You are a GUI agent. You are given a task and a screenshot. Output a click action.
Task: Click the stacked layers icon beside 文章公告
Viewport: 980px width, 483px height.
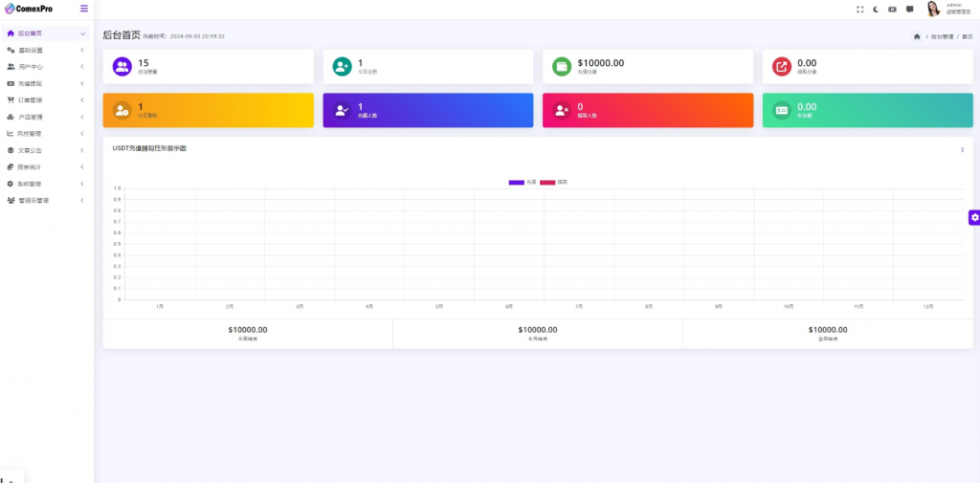tap(11, 150)
